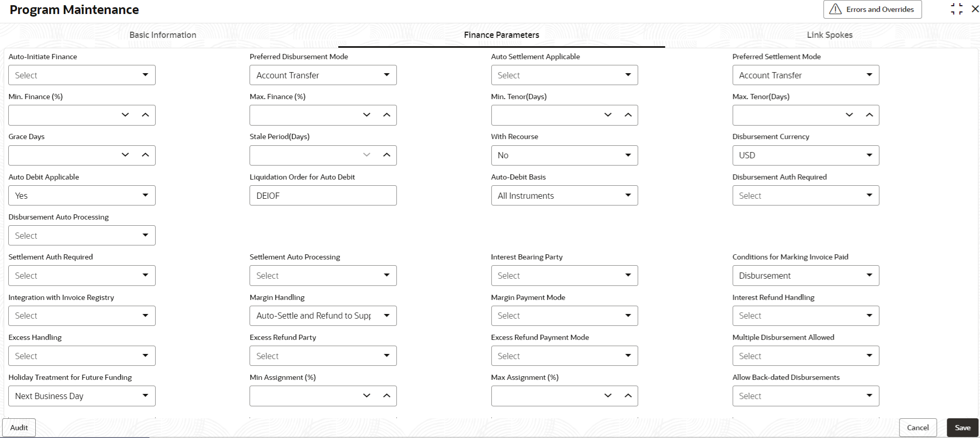Decrease Max. Finance (%) with down chevron
The image size is (980, 438).
pyautogui.click(x=367, y=115)
